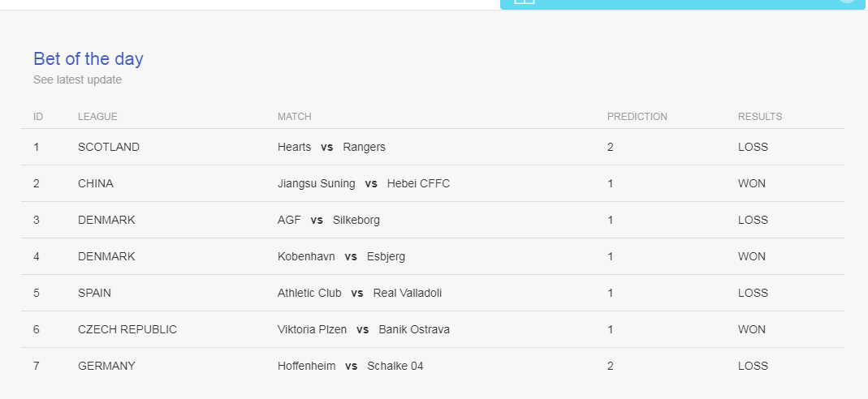Open the Bet of the day heading
The image size is (868, 399).
88,59
